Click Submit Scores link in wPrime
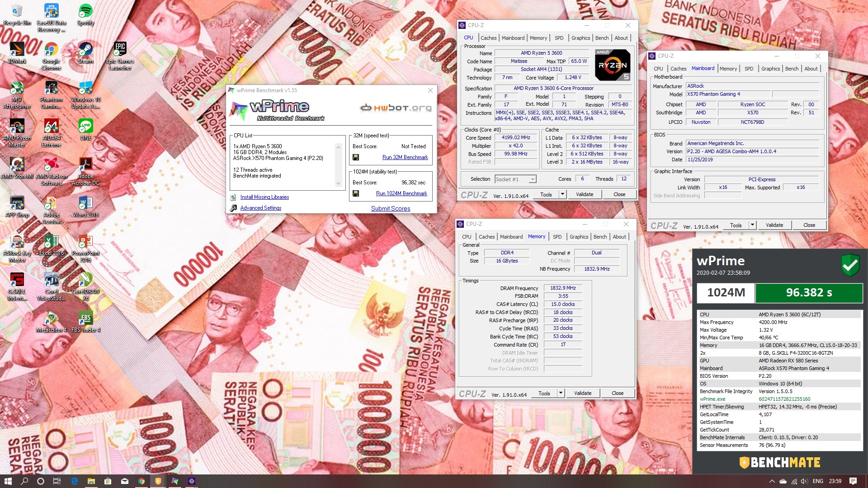This screenshot has width=868, height=488. (391, 208)
